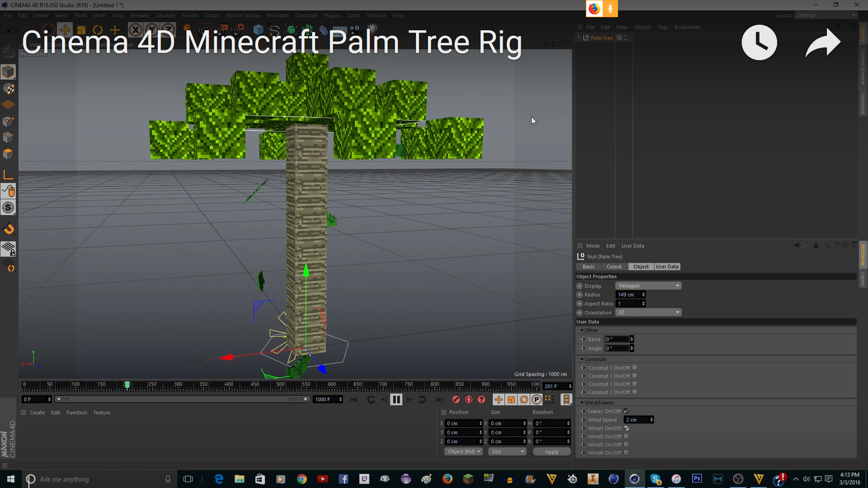Switch to the Basic tab
The image size is (868, 488).
[589, 267]
